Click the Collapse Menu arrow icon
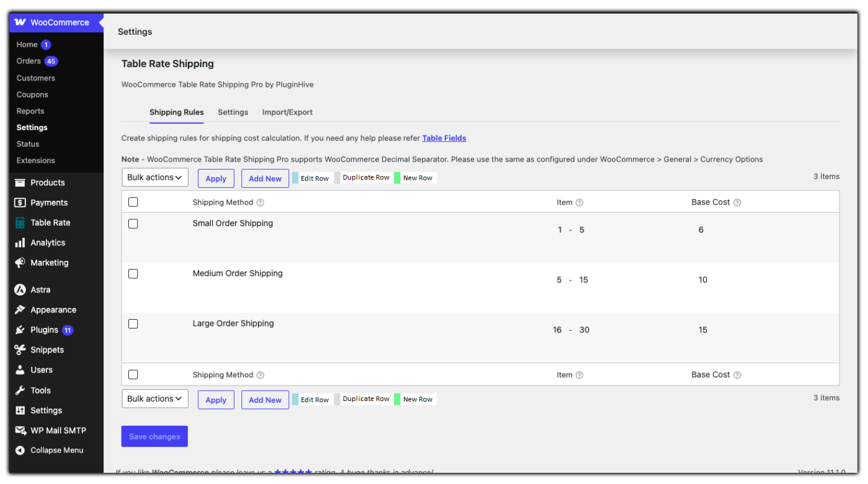The image size is (868, 484). [x=20, y=451]
